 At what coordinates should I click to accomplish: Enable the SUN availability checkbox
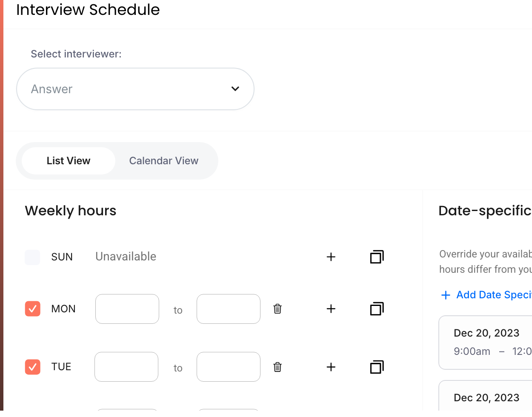point(32,257)
